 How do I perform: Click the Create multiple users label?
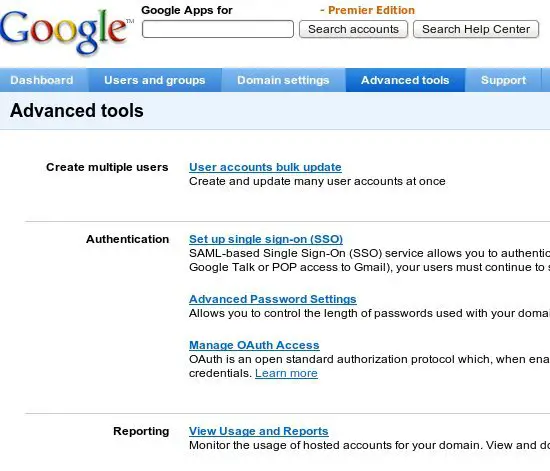tap(107, 167)
